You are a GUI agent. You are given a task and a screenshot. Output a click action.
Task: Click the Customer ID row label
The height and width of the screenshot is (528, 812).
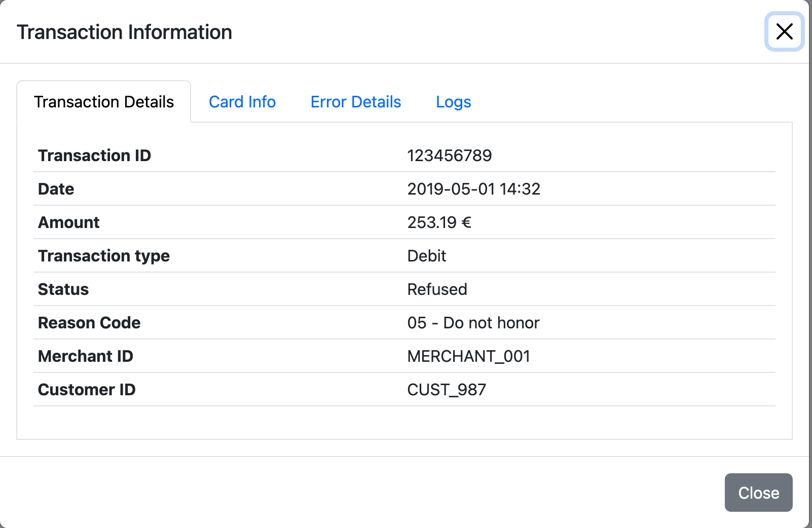tap(87, 390)
